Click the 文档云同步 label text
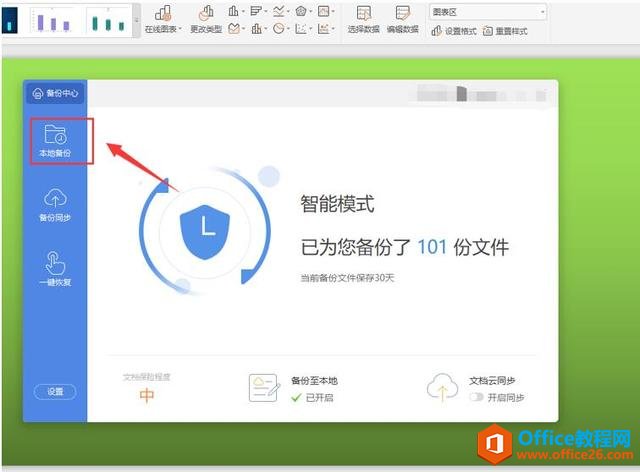Viewport: 640px width, 472px height. (x=492, y=381)
